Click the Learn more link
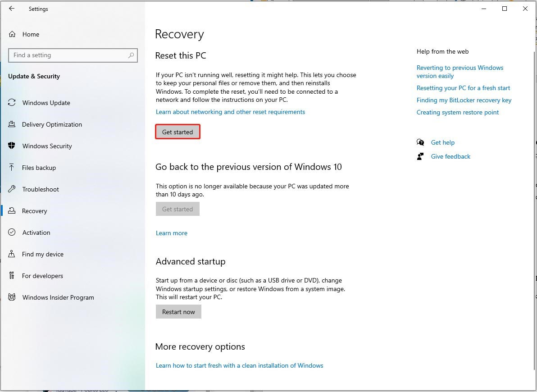Screen dimensions: 537x392 [172, 233]
